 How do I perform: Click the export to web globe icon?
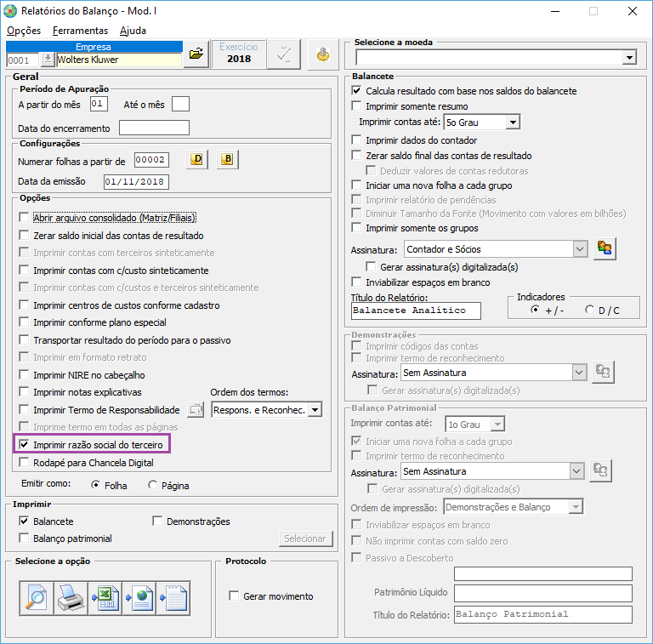[139, 597]
